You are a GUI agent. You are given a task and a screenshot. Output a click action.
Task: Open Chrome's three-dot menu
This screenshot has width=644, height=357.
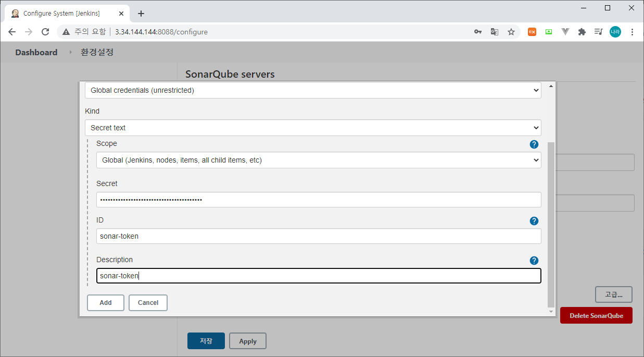(x=632, y=32)
